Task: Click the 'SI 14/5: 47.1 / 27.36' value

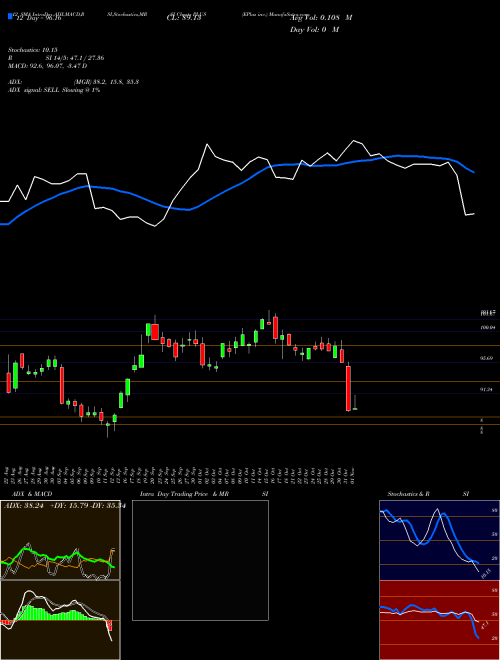Action: pyautogui.click(x=75, y=58)
